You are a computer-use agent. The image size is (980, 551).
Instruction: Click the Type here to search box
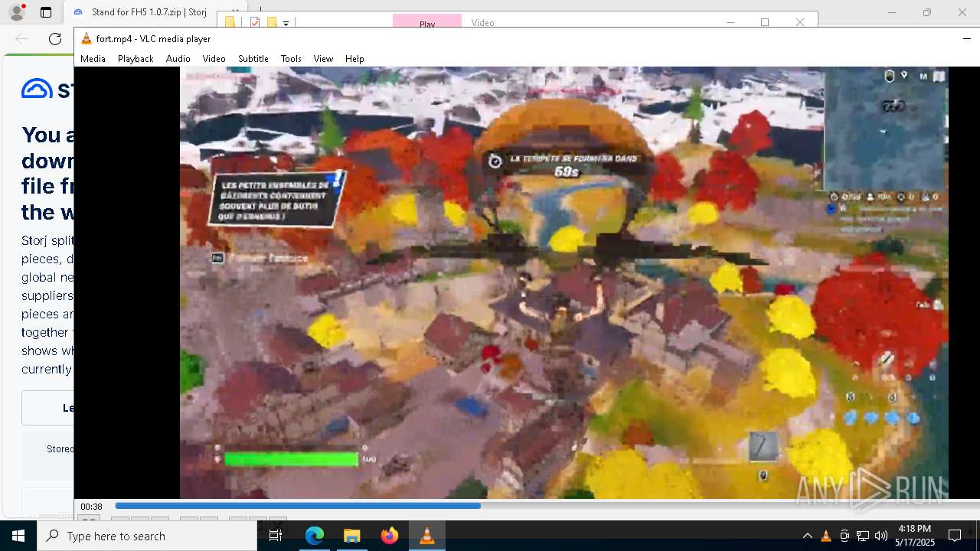tap(147, 536)
